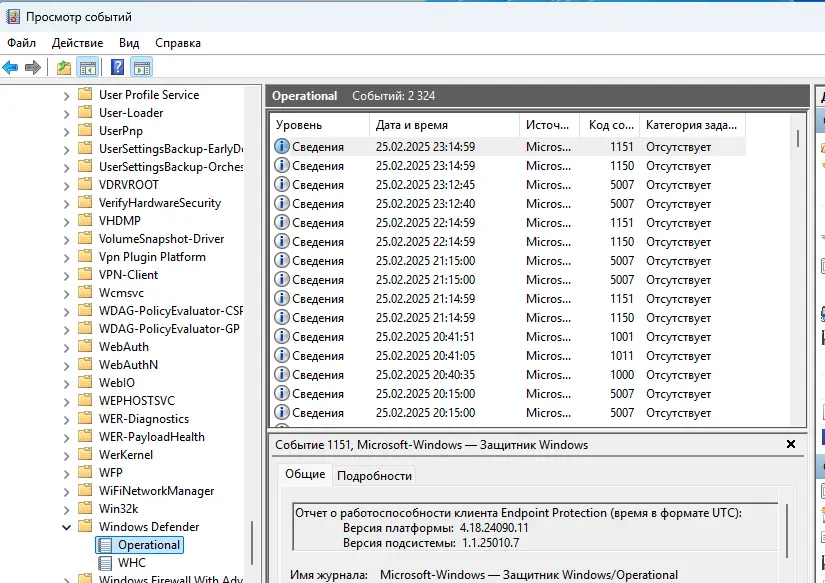Expand the User Profile Service node
Image resolution: width=825 pixels, height=583 pixels.
coord(66,96)
